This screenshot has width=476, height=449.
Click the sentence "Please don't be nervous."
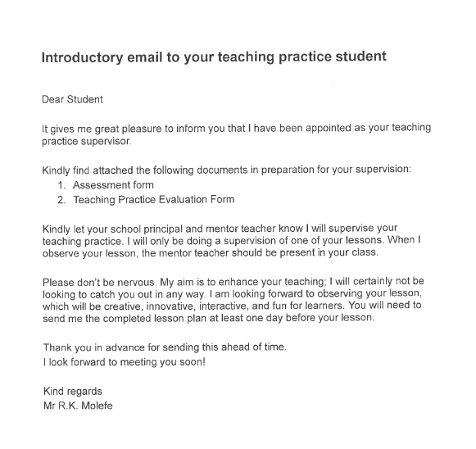point(100,283)
